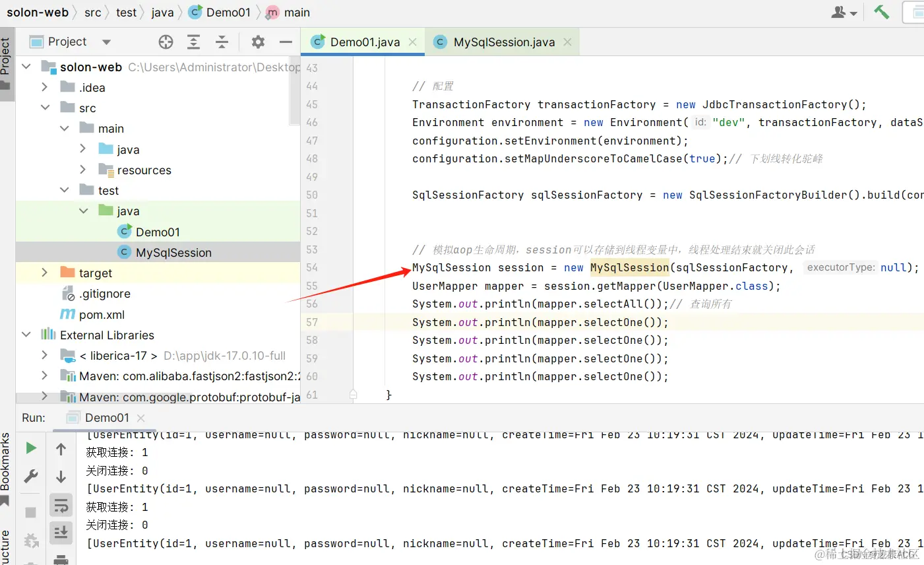
Task: Click line number 57 in the gutter
Action: coord(312,322)
